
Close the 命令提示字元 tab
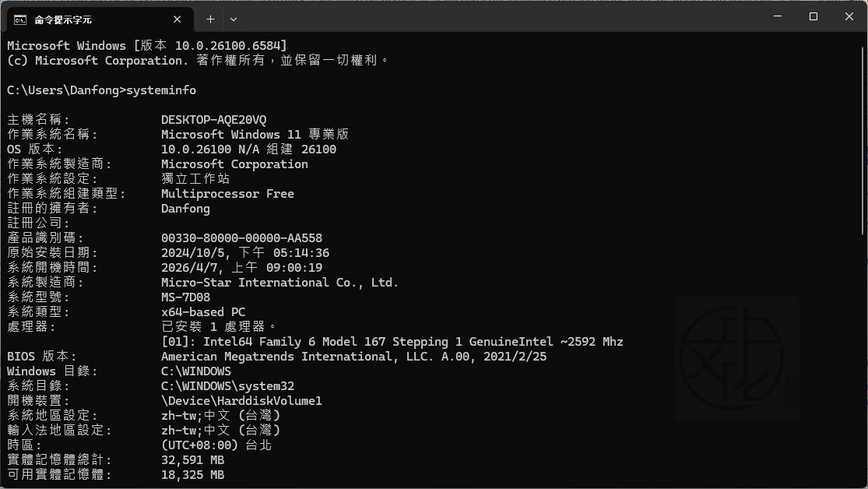pyautogui.click(x=177, y=19)
